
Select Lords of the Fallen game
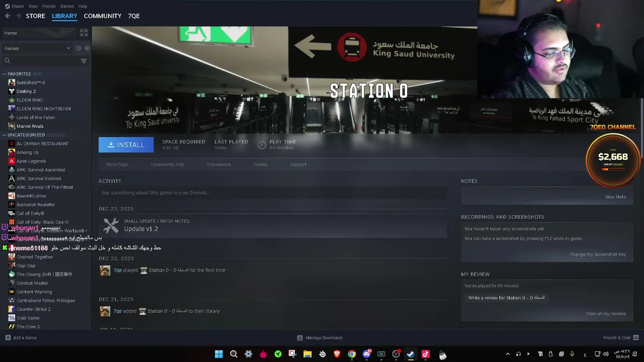(36, 117)
